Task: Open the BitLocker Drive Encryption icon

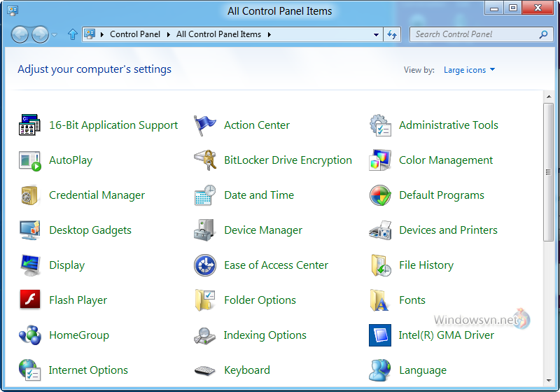Action: click(205, 160)
